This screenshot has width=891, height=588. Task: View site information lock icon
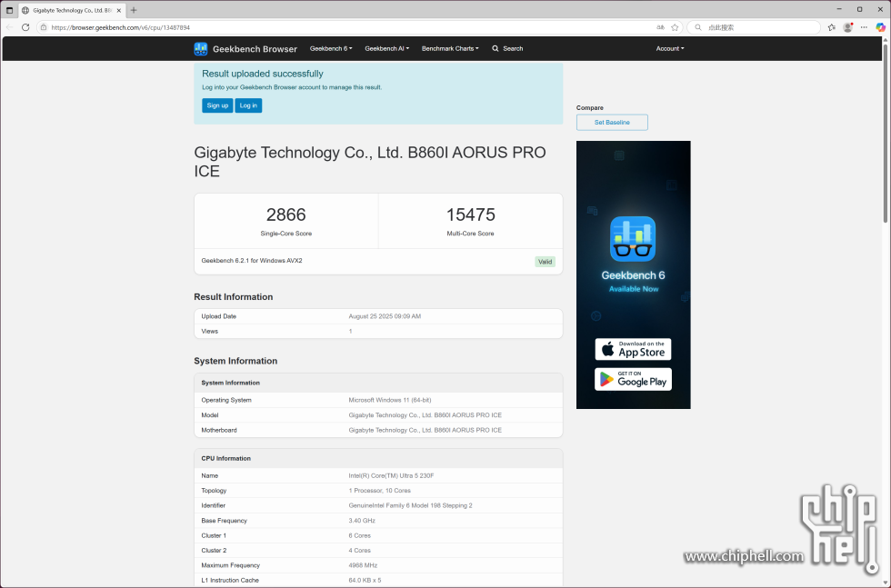(x=44, y=27)
